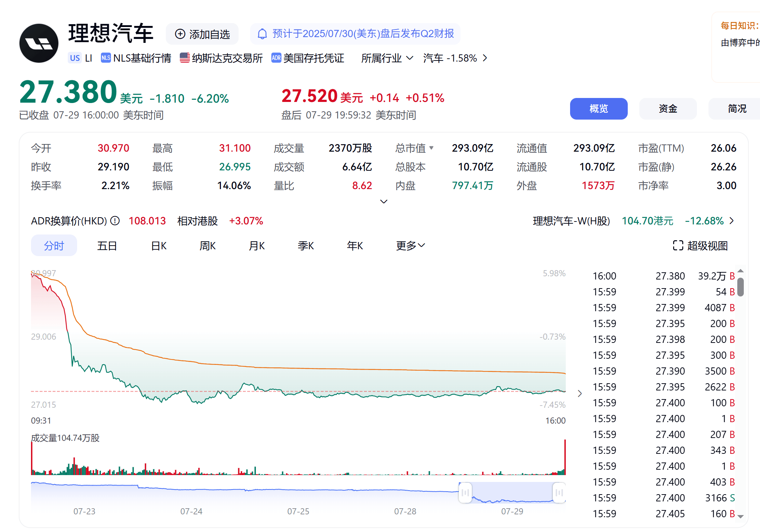
Task: Click the info icon next to ADR换算价(HKD)
Action: (115, 220)
